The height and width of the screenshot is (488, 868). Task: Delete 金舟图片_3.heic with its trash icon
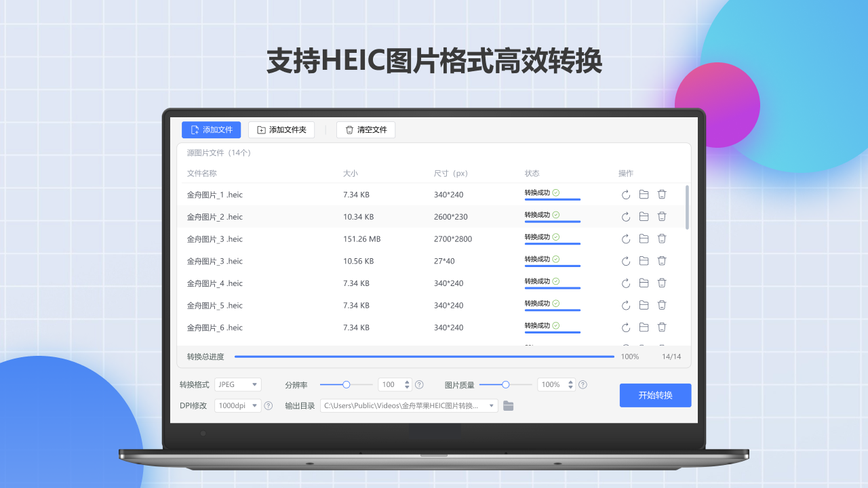coord(662,239)
